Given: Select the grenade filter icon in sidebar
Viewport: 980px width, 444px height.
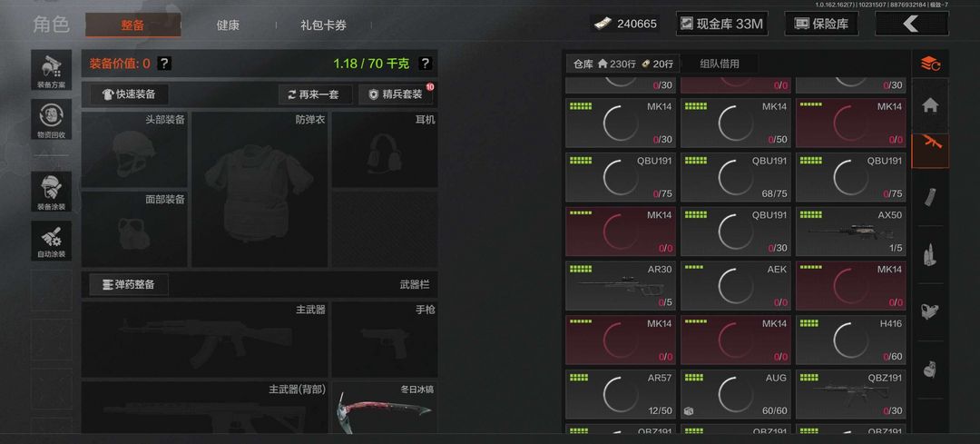Looking at the screenshot, I should [x=930, y=370].
